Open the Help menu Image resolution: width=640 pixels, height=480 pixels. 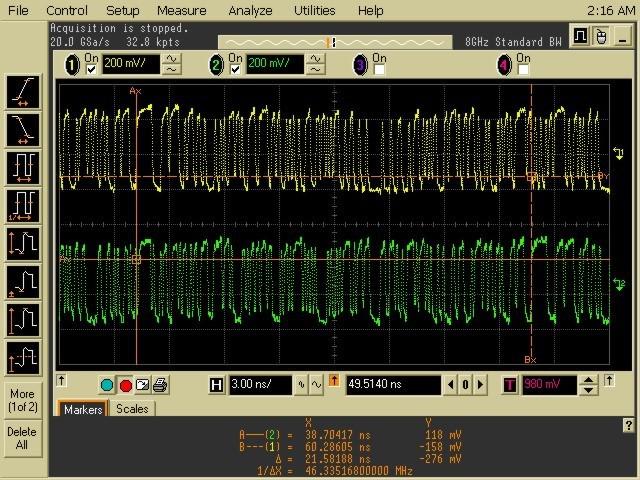371,10
